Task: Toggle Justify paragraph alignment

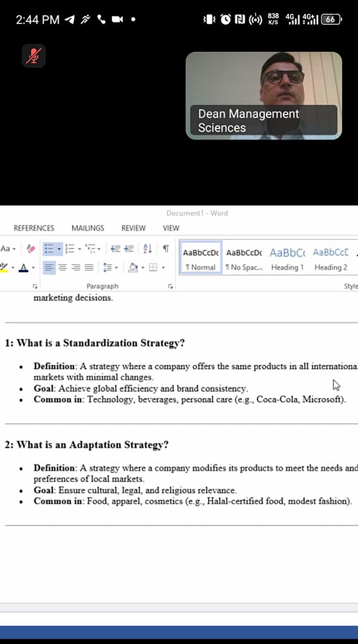Action: [89, 267]
